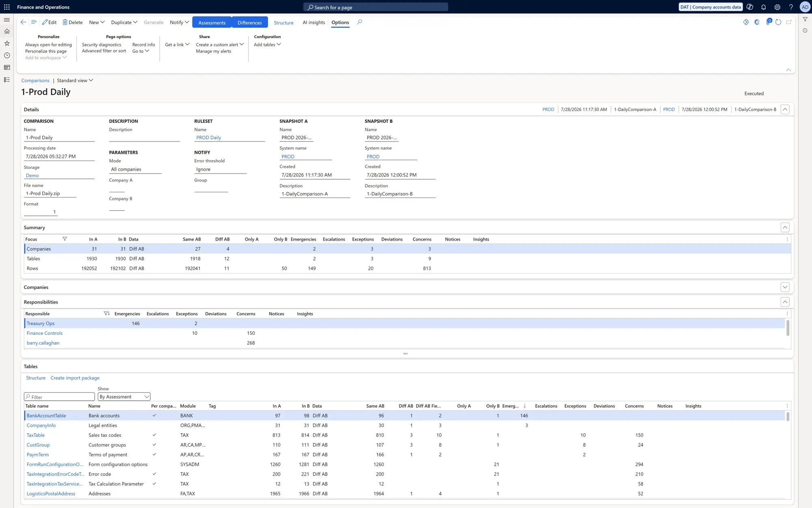Click the Responsibilities grid vertical scrollbar
The image size is (812, 508).
coord(788,328)
